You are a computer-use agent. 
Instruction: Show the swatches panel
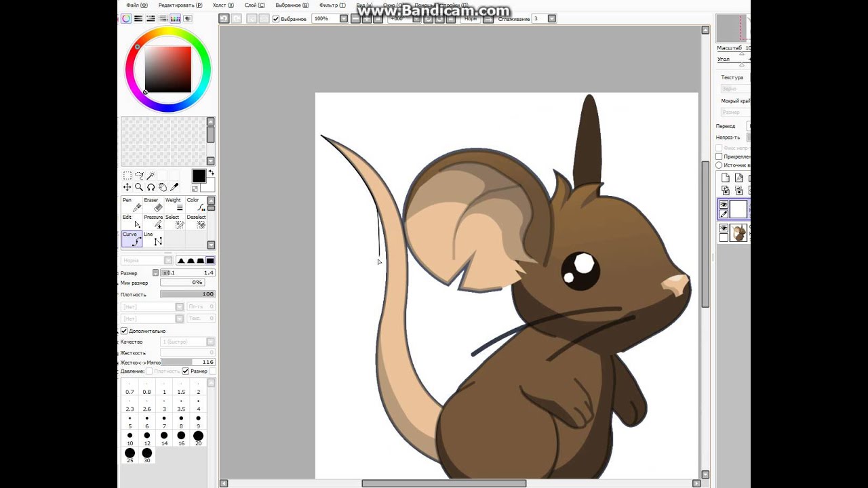(x=175, y=19)
